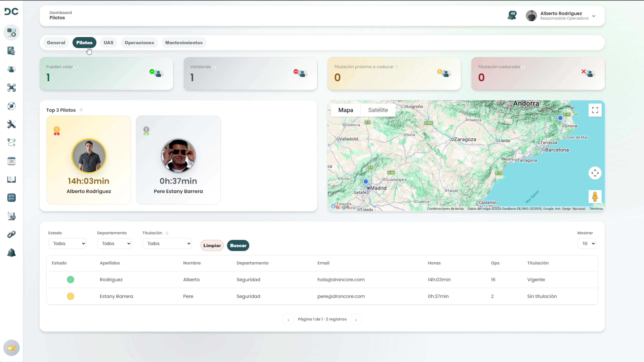644x362 pixels.
Task: Open the calendar icon in the sidebar
Action: (12, 161)
